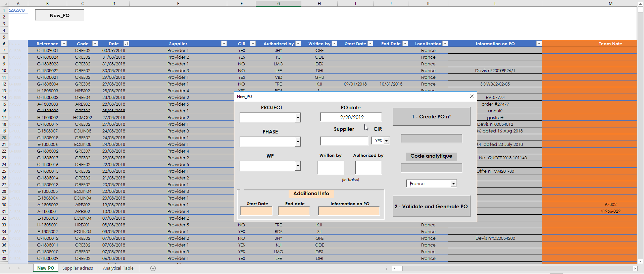This screenshot has width=644, height=274.
Task: Focus the Supplier text field in dialog
Action: click(344, 141)
